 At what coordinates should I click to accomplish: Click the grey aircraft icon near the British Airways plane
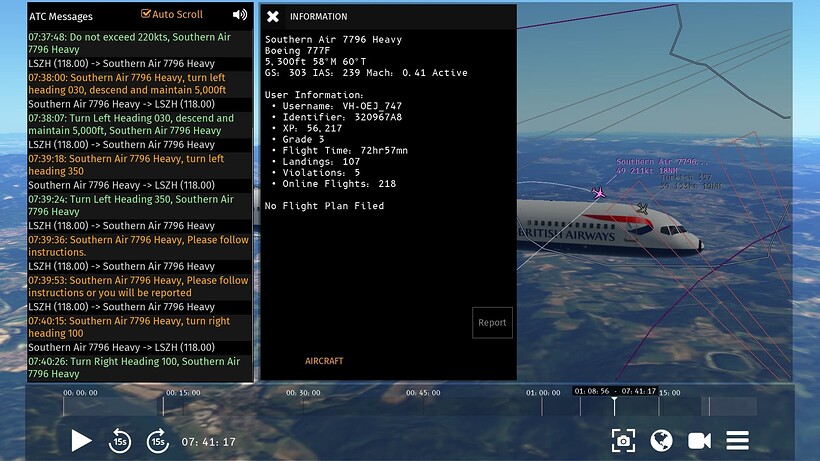tap(643, 209)
